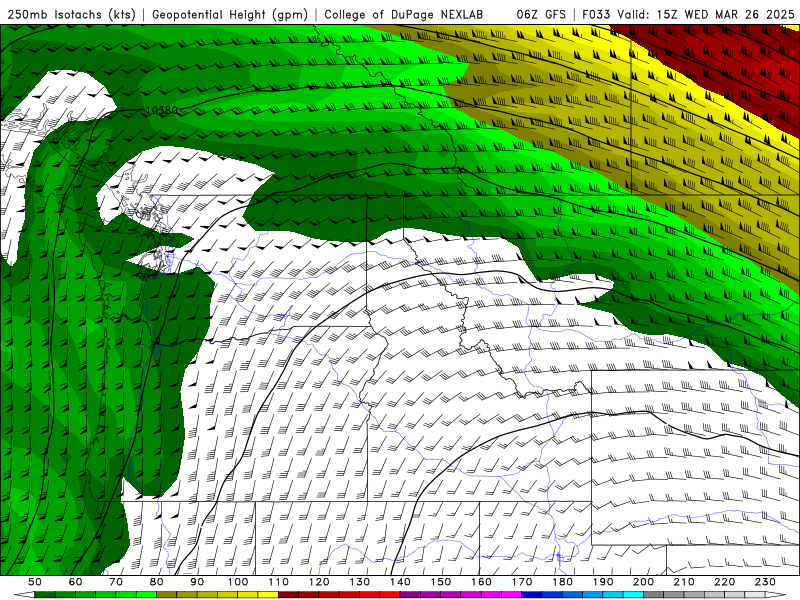Click the 160 value on the isotach scale
The width and height of the screenshot is (800, 600).
tap(481, 582)
